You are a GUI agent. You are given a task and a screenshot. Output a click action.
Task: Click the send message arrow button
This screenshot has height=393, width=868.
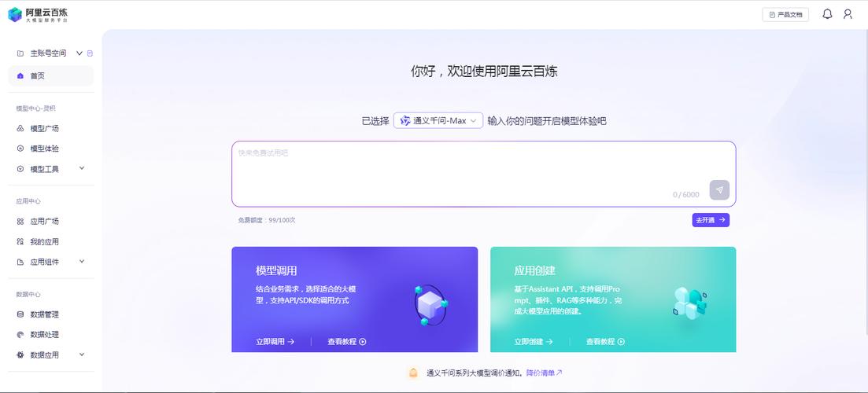coord(719,190)
